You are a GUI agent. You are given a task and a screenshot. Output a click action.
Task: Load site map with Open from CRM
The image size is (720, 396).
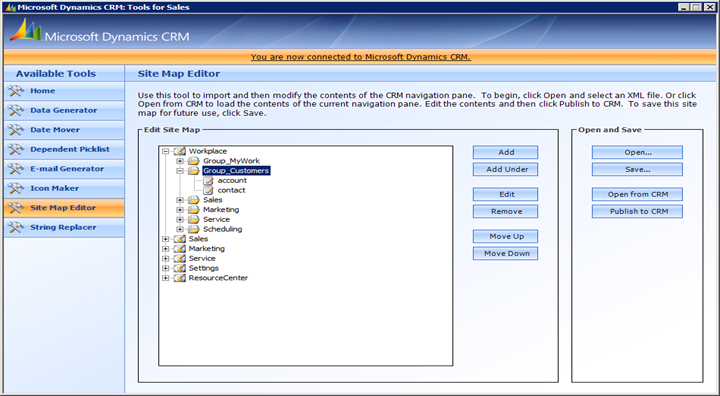point(637,194)
